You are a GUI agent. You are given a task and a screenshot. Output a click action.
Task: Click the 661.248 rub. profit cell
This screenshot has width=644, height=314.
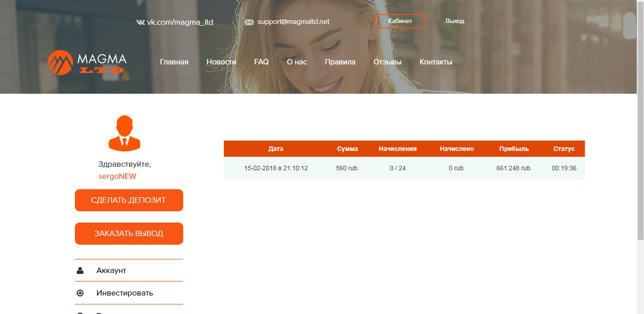[514, 168]
